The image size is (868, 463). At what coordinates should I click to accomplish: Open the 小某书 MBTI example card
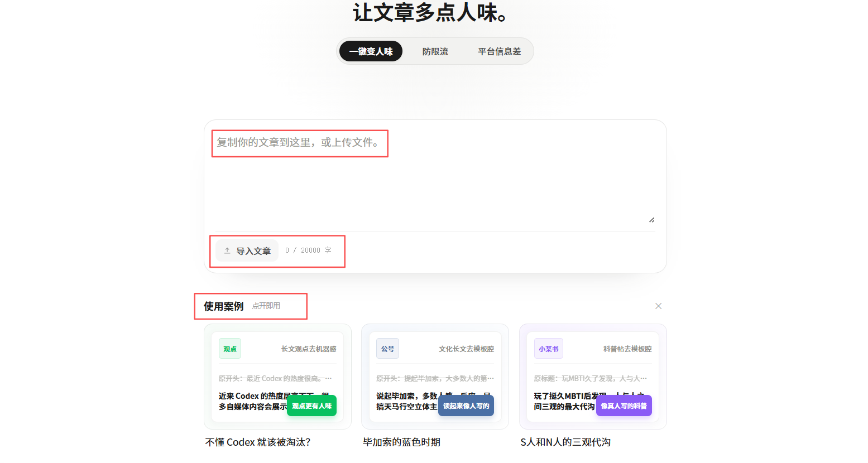click(x=593, y=377)
